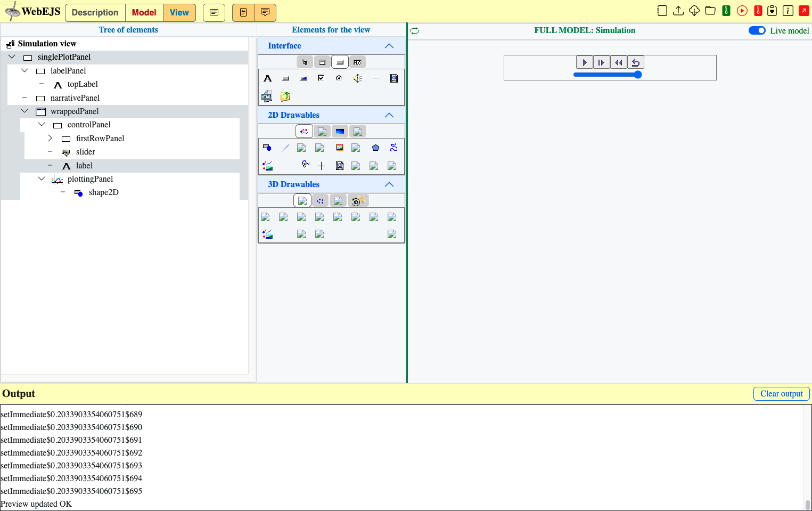Clear the output log

(x=781, y=394)
